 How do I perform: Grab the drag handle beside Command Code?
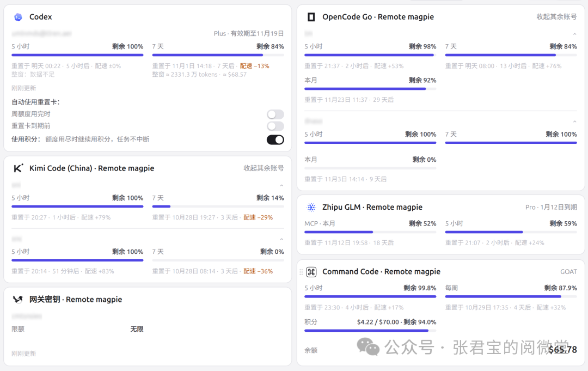tap(301, 272)
